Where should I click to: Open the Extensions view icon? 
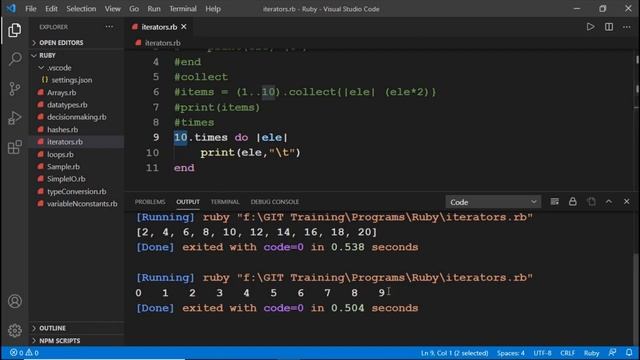(15, 147)
